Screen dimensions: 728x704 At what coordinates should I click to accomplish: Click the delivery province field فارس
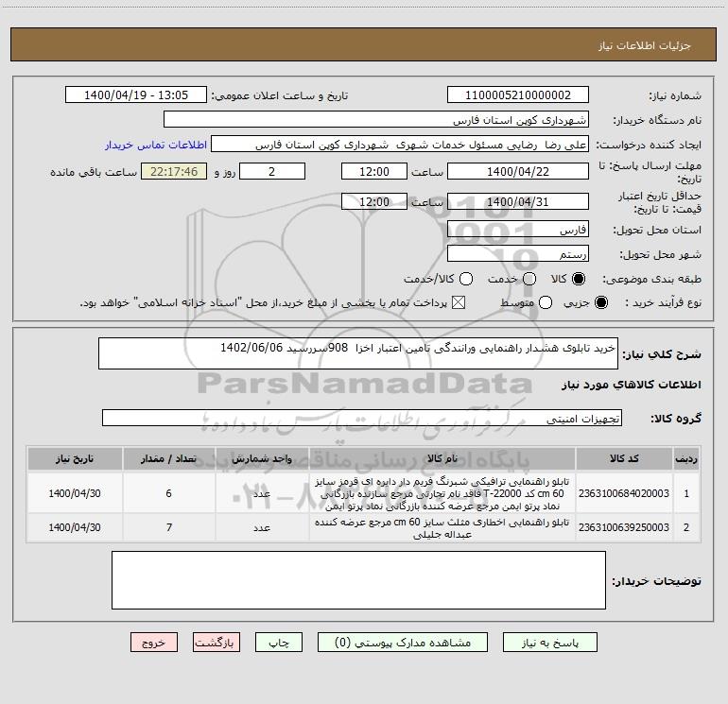[518, 229]
